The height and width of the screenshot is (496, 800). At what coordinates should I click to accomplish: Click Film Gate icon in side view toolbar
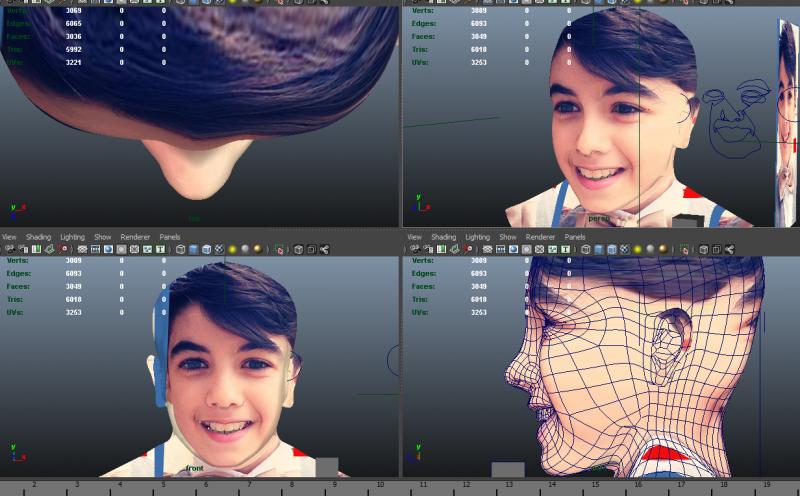501,249
